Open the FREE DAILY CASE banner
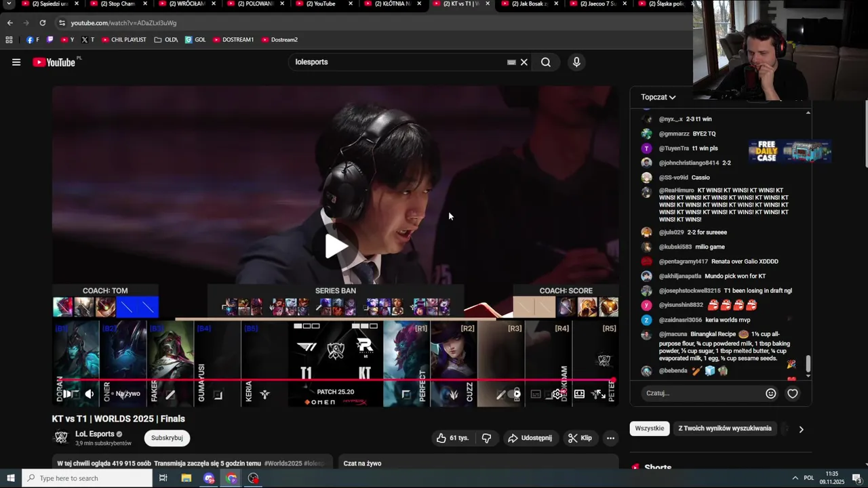868x488 pixels. tap(790, 151)
